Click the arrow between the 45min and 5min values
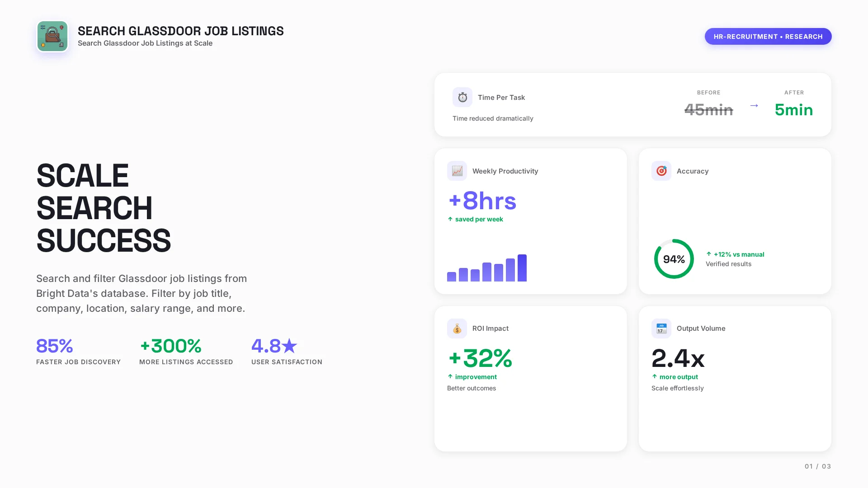 [754, 106]
